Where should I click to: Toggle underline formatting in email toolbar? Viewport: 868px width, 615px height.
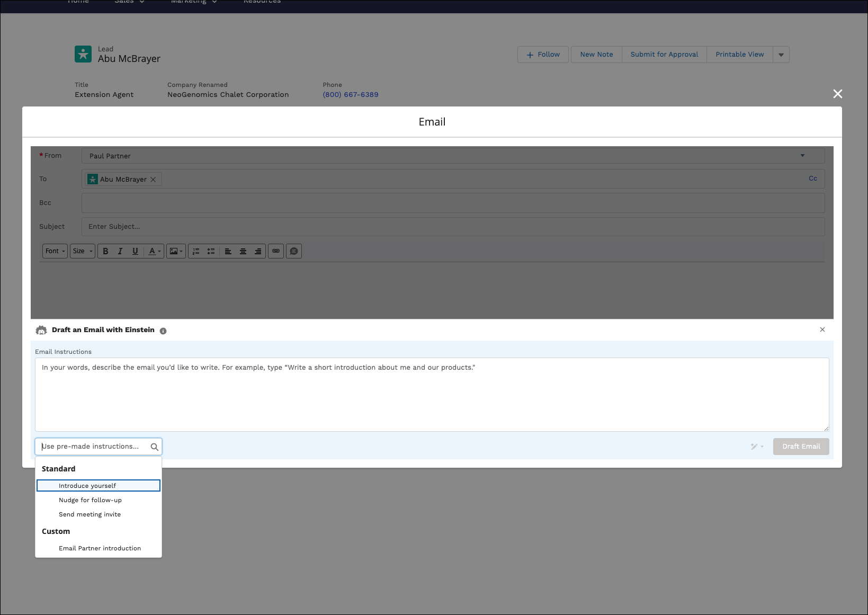(x=135, y=251)
